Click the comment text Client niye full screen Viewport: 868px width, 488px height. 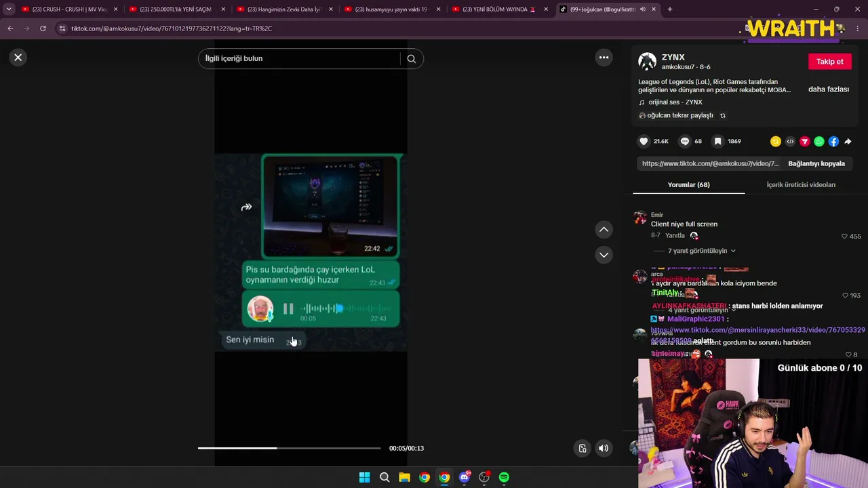click(x=684, y=224)
